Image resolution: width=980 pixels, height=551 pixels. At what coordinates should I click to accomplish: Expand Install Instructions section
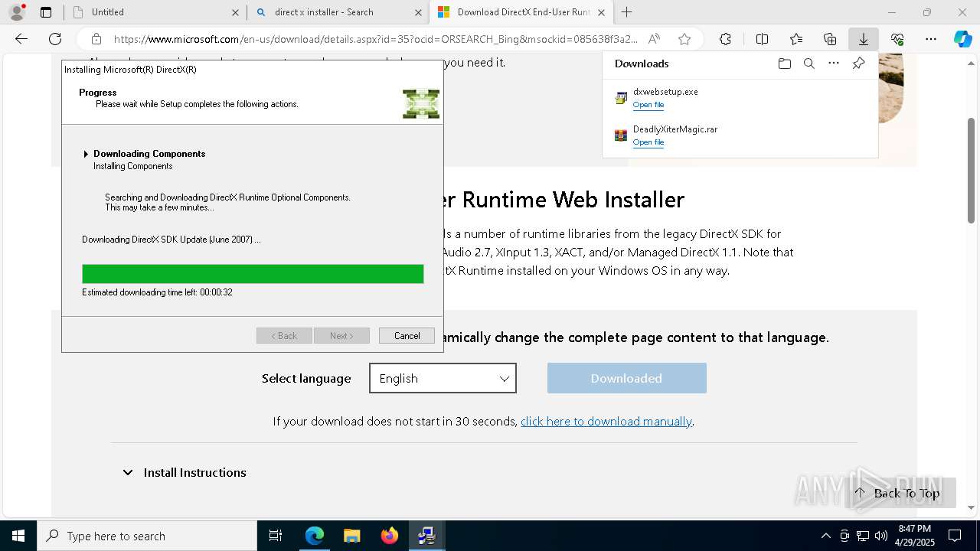coord(184,472)
